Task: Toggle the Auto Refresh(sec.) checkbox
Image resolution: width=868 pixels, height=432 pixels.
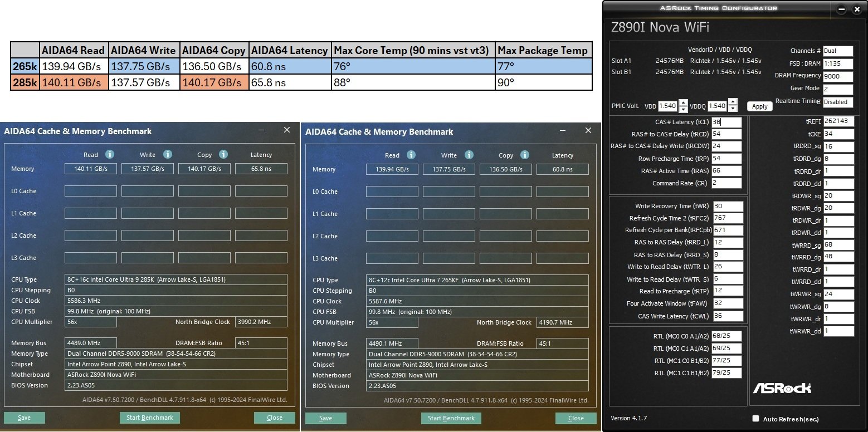Action: click(755, 419)
